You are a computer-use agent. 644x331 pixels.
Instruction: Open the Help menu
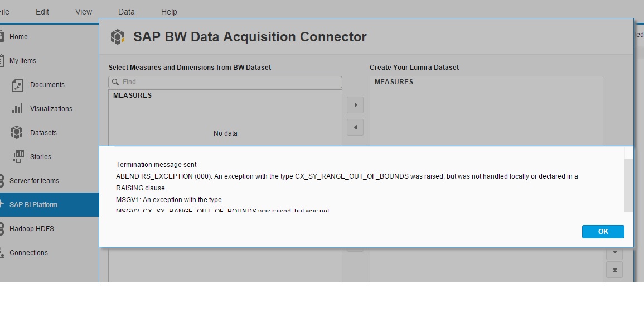click(169, 12)
